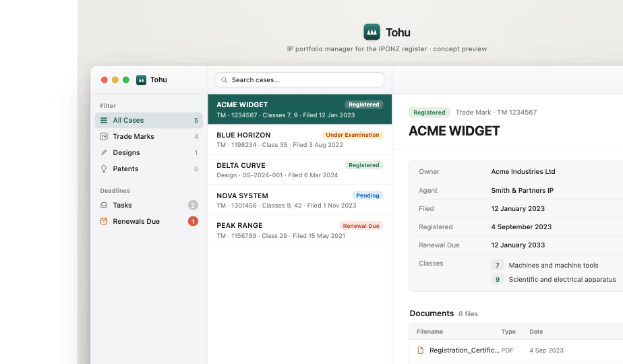Click the Tasks inbox tray icon

pyautogui.click(x=104, y=205)
